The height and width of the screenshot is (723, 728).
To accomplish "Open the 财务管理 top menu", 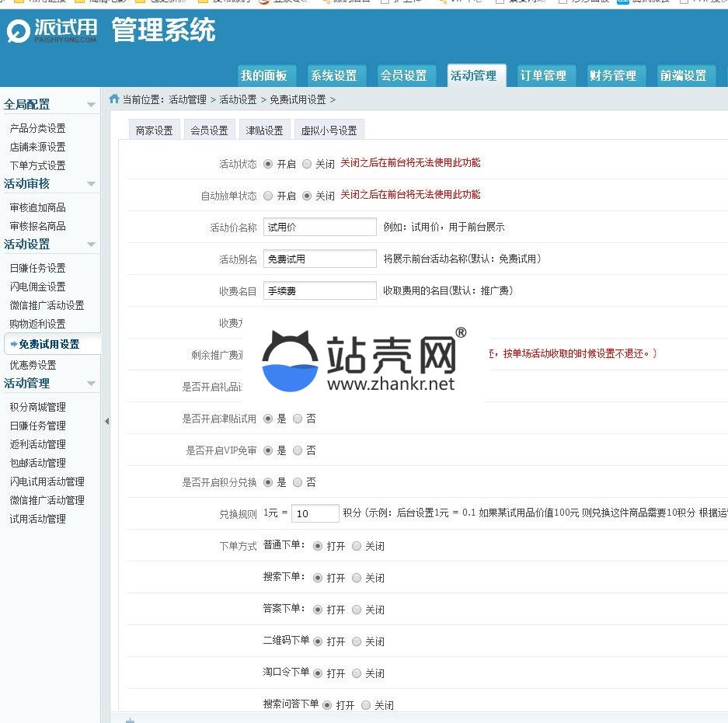I will tap(612, 75).
